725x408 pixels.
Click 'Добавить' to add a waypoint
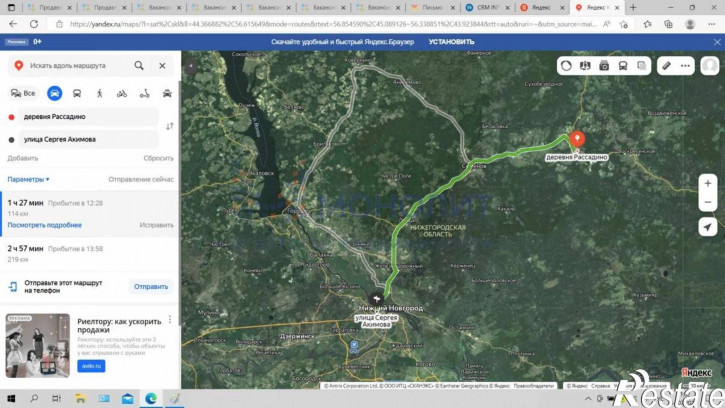[23, 158]
